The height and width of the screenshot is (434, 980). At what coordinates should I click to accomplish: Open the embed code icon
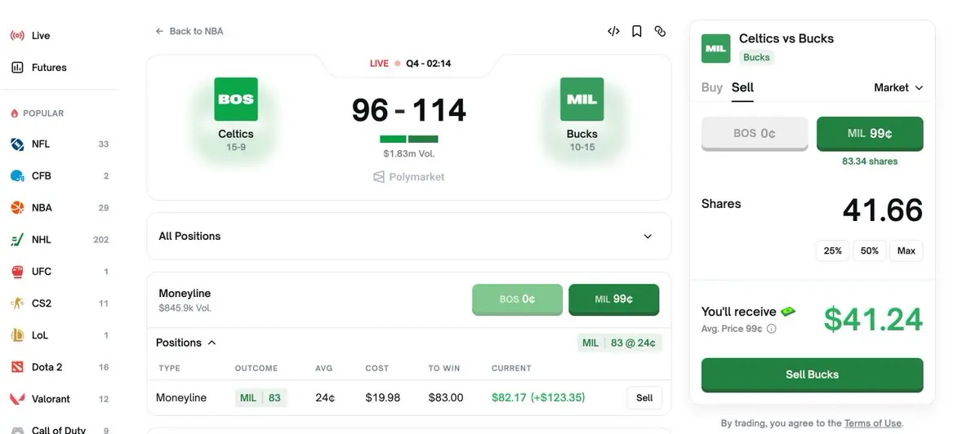click(613, 31)
